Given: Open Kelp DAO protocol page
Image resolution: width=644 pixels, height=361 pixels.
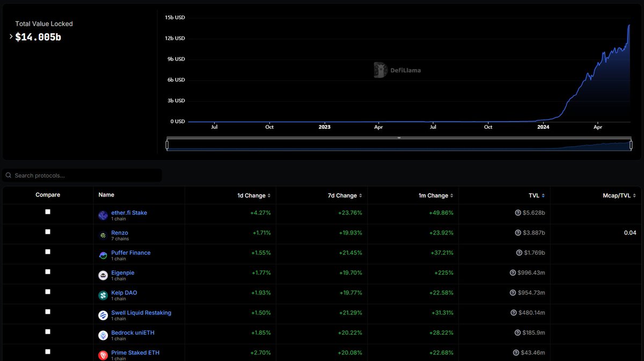Looking at the screenshot, I should [x=124, y=293].
